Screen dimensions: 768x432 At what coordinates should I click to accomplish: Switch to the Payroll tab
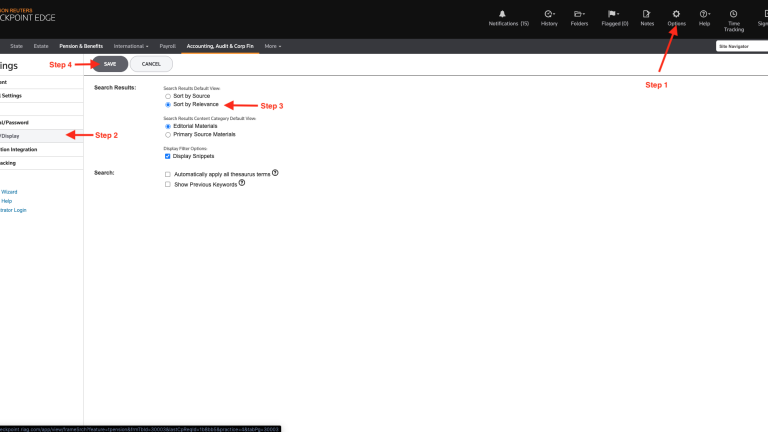click(167, 46)
